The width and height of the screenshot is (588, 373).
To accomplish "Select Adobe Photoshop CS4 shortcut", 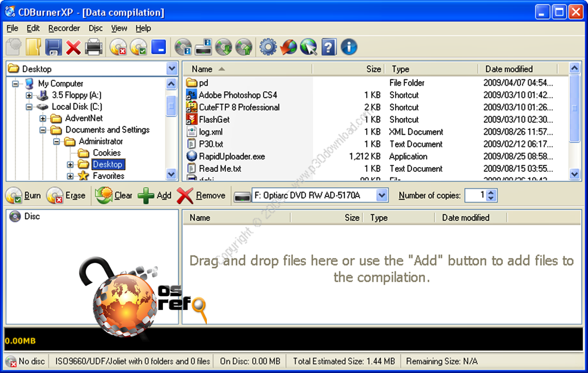I will tap(232, 95).
